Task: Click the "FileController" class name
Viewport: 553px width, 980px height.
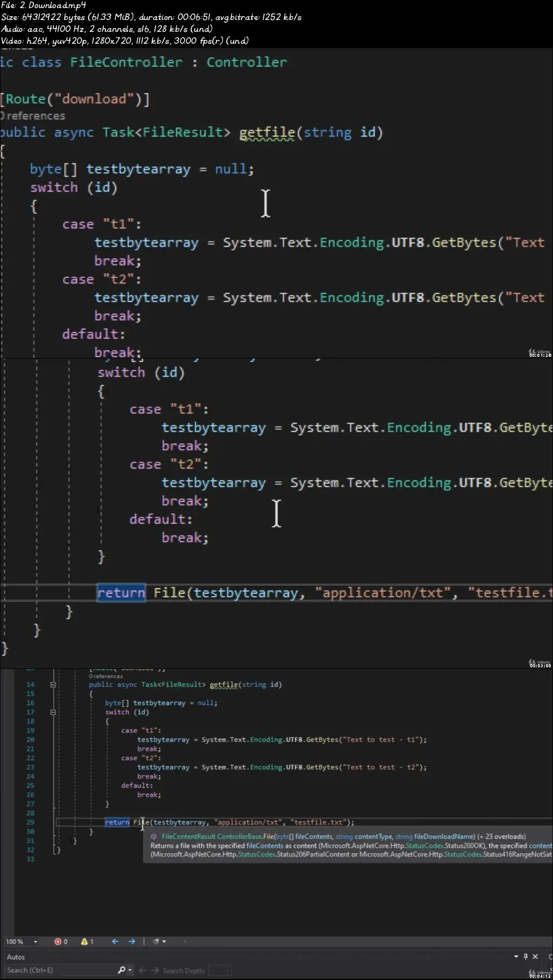Action: (x=126, y=63)
